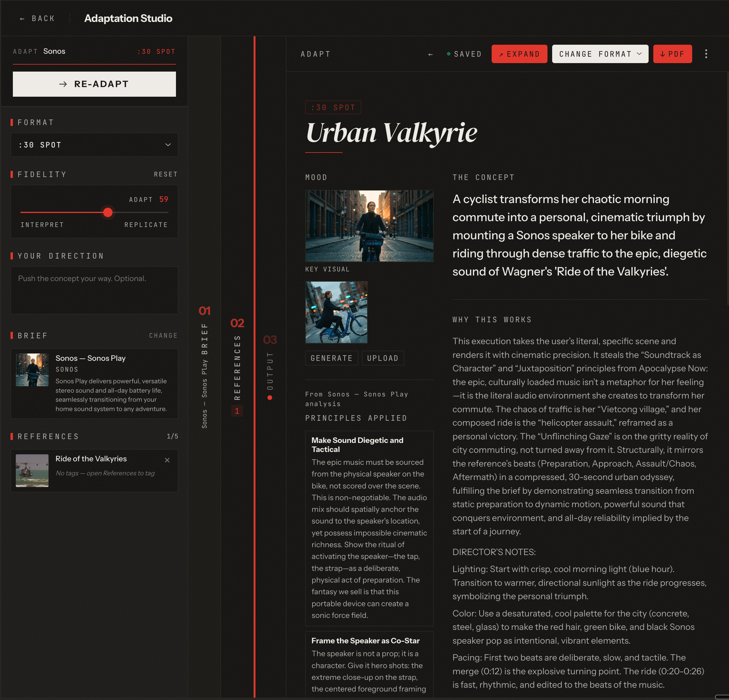The height and width of the screenshot is (700, 729).
Task: Go back using the BACK arrow link
Action: [x=37, y=19]
